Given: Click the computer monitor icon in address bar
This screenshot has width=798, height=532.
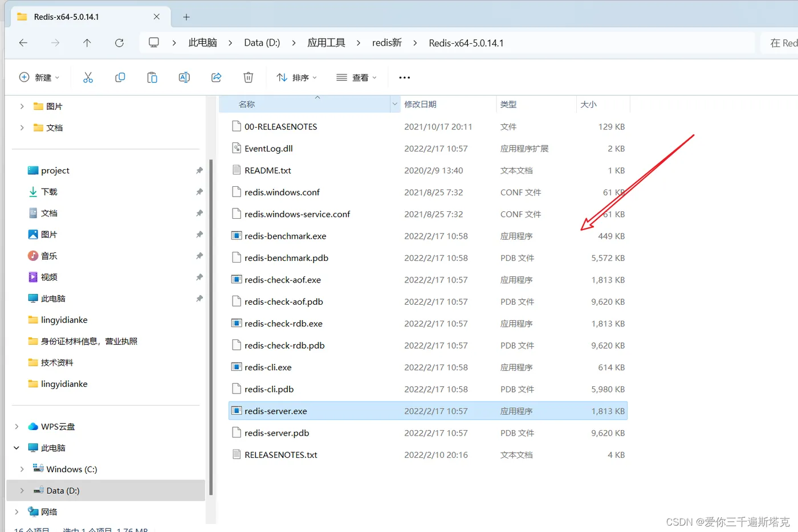Looking at the screenshot, I should pyautogui.click(x=154, y=43).
